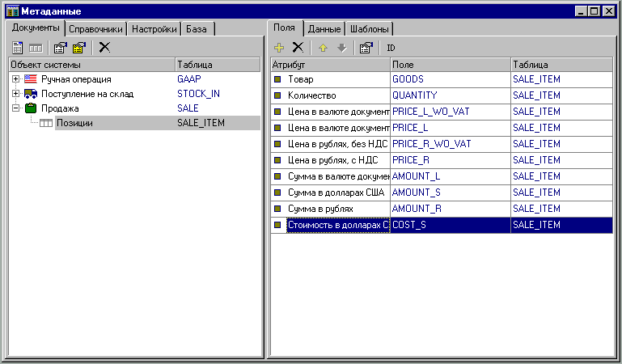Click the GAAP table value
622x364 pixels.
[x=189, y=79]
